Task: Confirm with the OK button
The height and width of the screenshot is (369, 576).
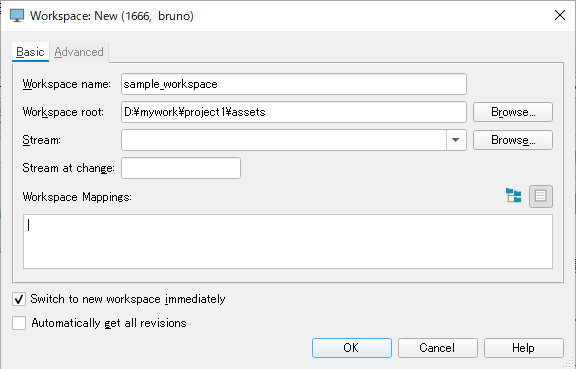Action: coord(352,348)
